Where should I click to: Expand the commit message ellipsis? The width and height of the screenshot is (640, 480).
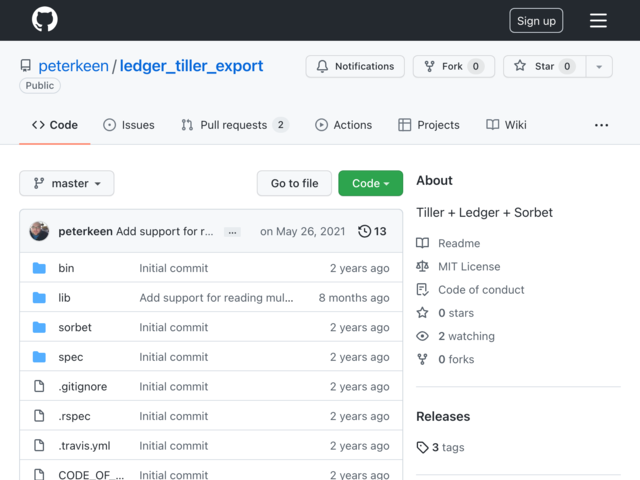[232, 232]
